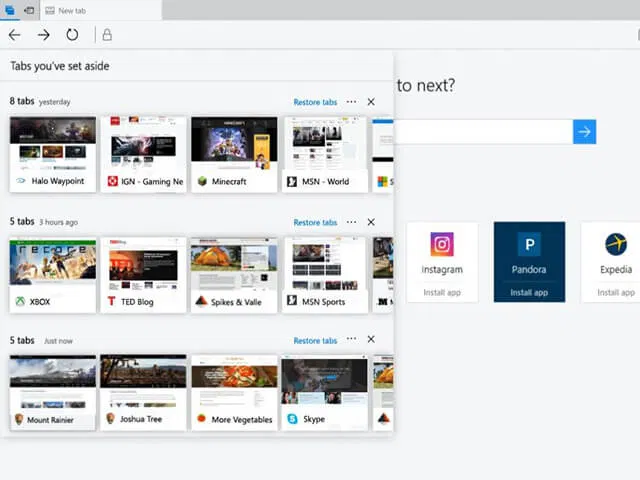Open the Skype tab thumbnail
Screen dimensions: 640x480
324,392
